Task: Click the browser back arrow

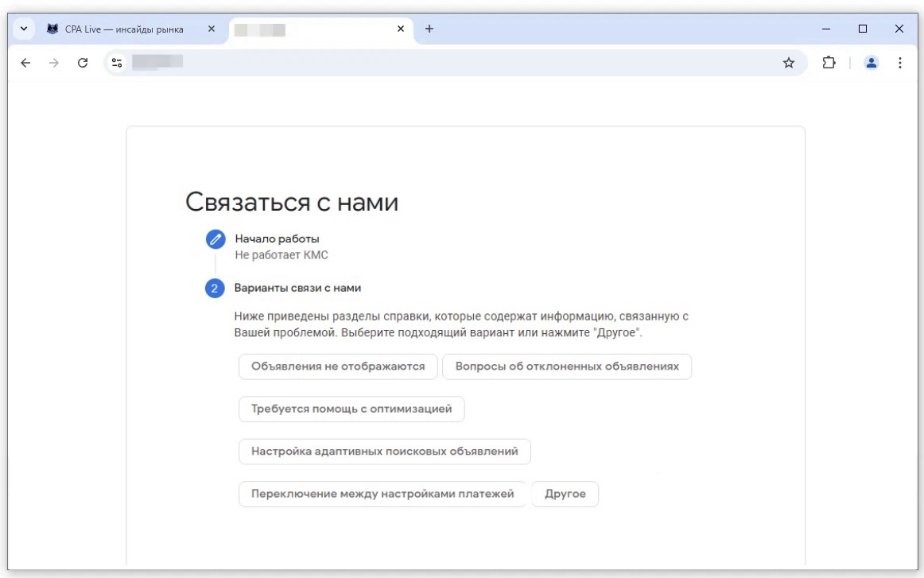Action: click(25, 63)
